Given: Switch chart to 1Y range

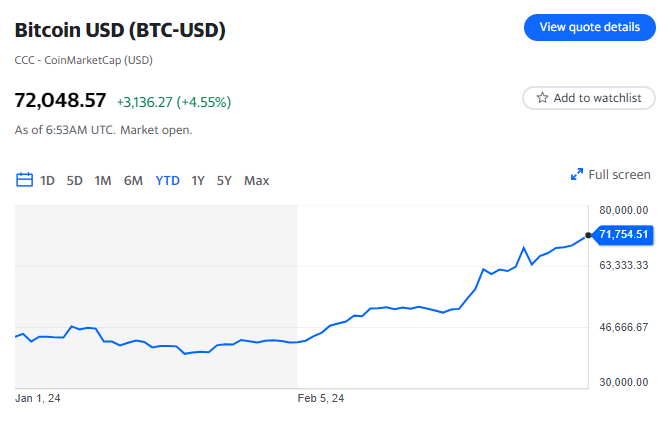Looking at the screenshot, I should coord(198,181).
